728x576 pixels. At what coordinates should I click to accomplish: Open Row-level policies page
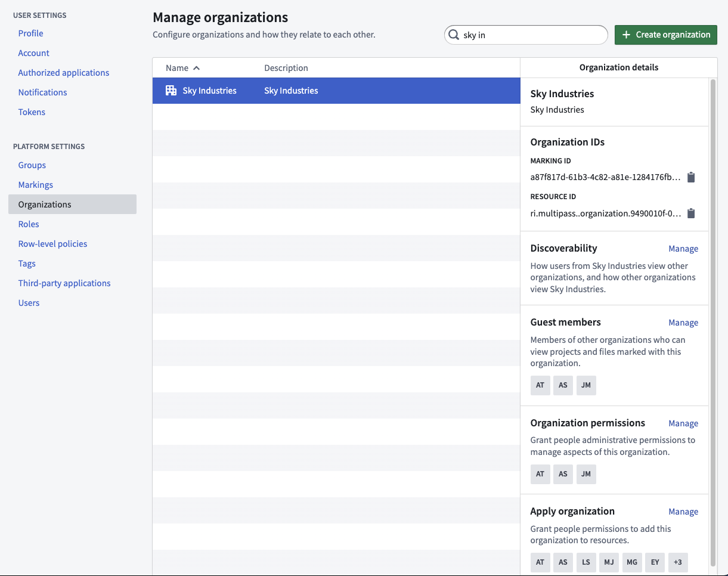click(x=52, y=244)
